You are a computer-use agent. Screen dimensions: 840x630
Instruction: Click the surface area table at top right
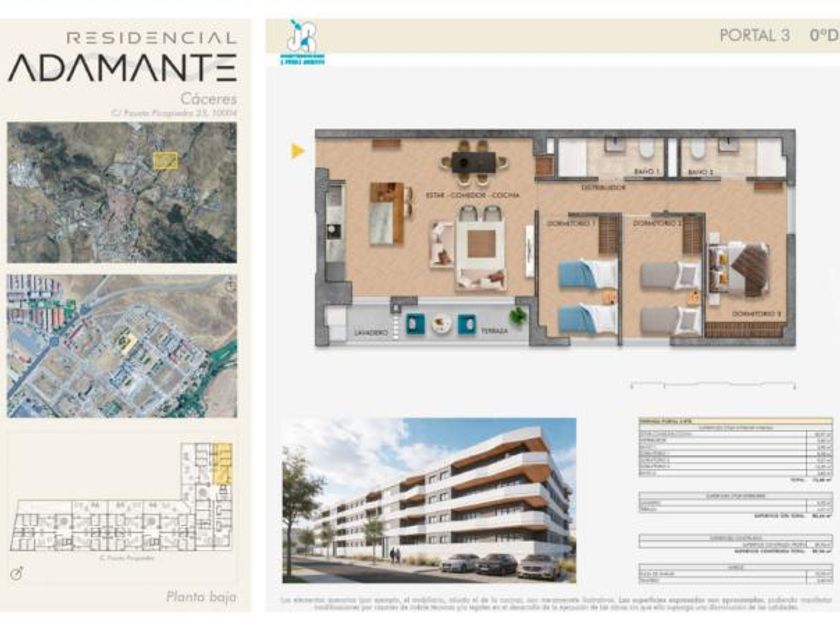[736, 451]
